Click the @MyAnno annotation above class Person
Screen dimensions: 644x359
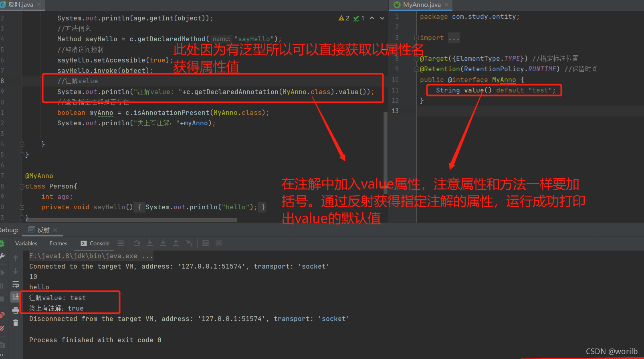pos(39,176)
